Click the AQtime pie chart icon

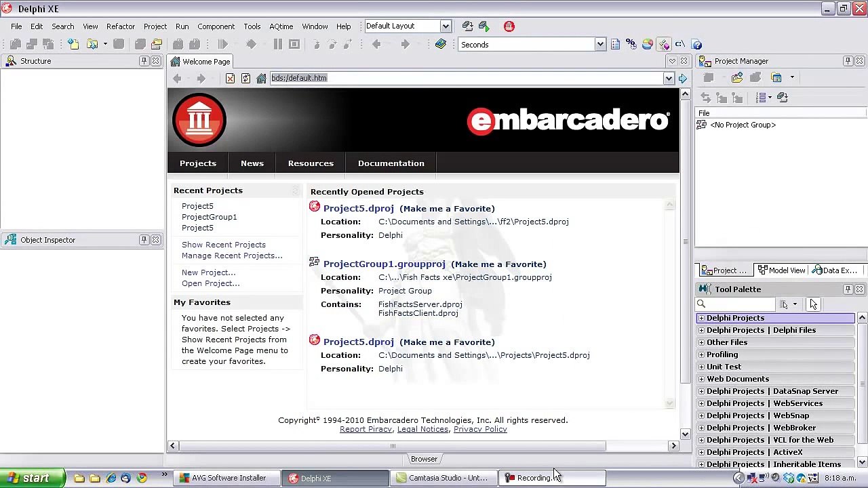pyautogui.click(x=648, y=44)
